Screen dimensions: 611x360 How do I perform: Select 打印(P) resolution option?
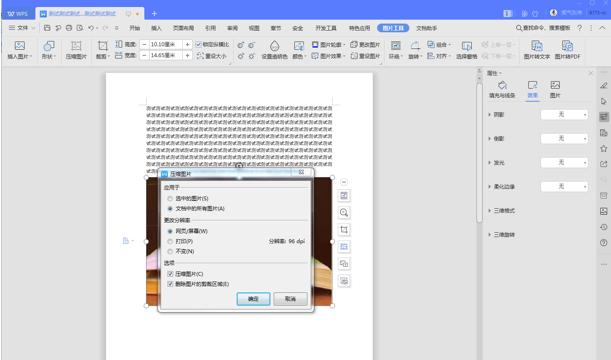pos(170,241)
